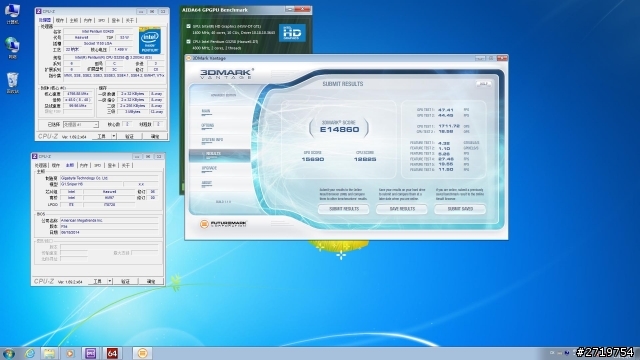Open the Computer desktop icon

(x=12, y=13)
